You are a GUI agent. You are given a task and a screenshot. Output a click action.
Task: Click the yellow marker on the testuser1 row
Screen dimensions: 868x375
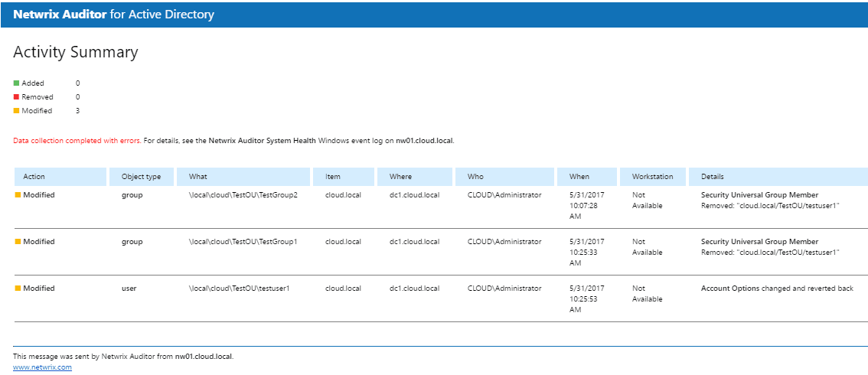point(18,289)
